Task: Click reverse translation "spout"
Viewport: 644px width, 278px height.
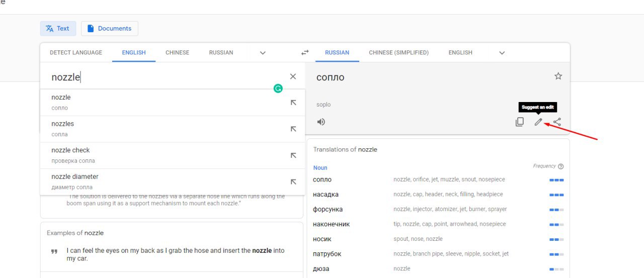Action: 401,239
